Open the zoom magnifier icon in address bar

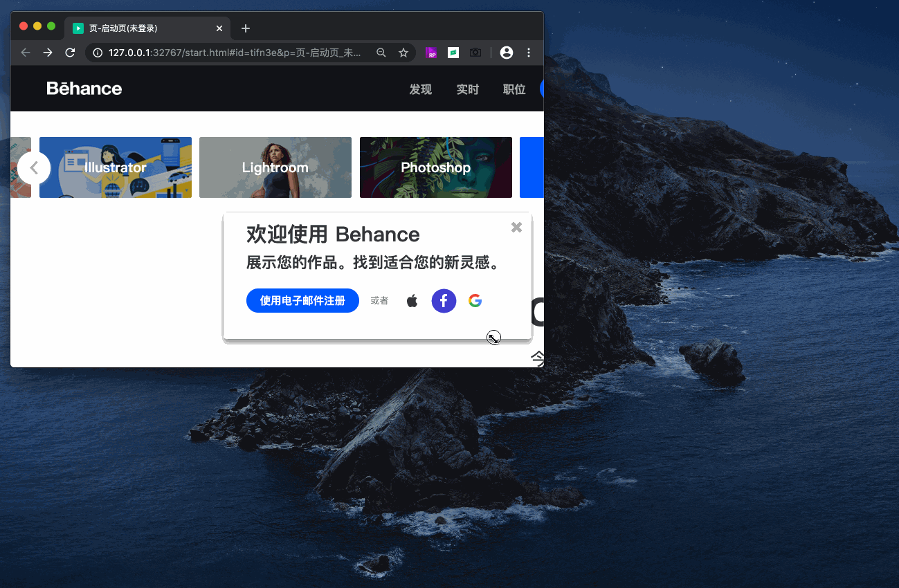coord(381,53)
